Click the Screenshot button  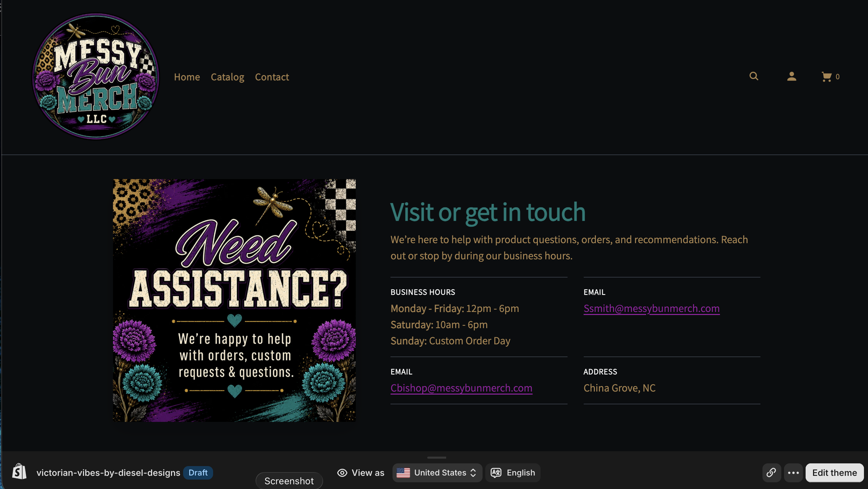pos(289,481)
